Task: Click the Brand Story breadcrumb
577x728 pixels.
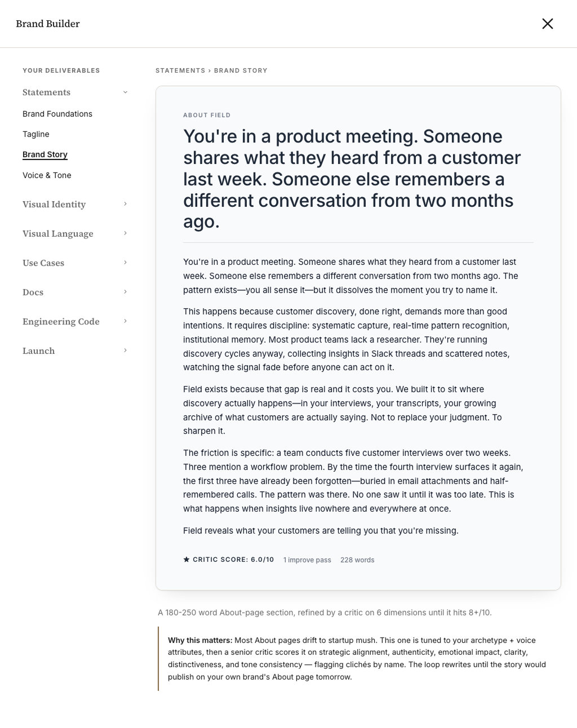Action: 241,70
